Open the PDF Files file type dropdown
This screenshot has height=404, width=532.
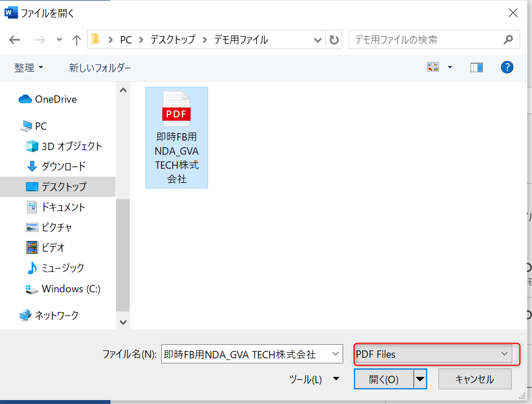coord(433,354)
